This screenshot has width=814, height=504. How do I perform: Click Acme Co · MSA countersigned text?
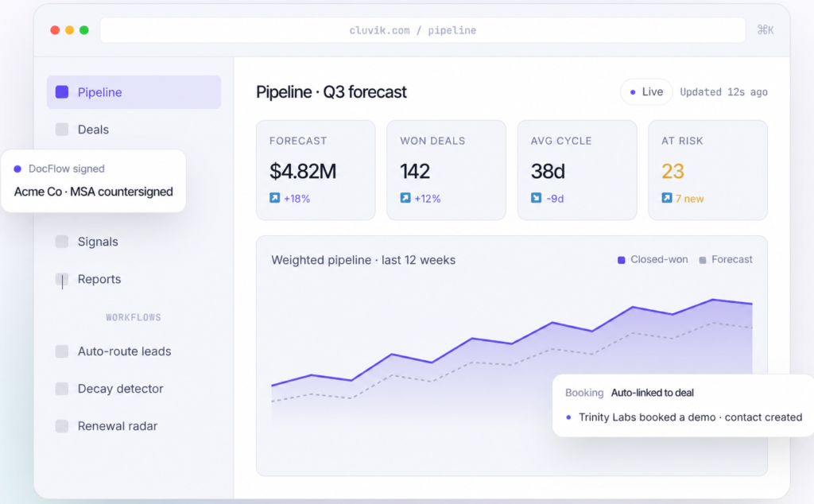(x=94, y=192)
